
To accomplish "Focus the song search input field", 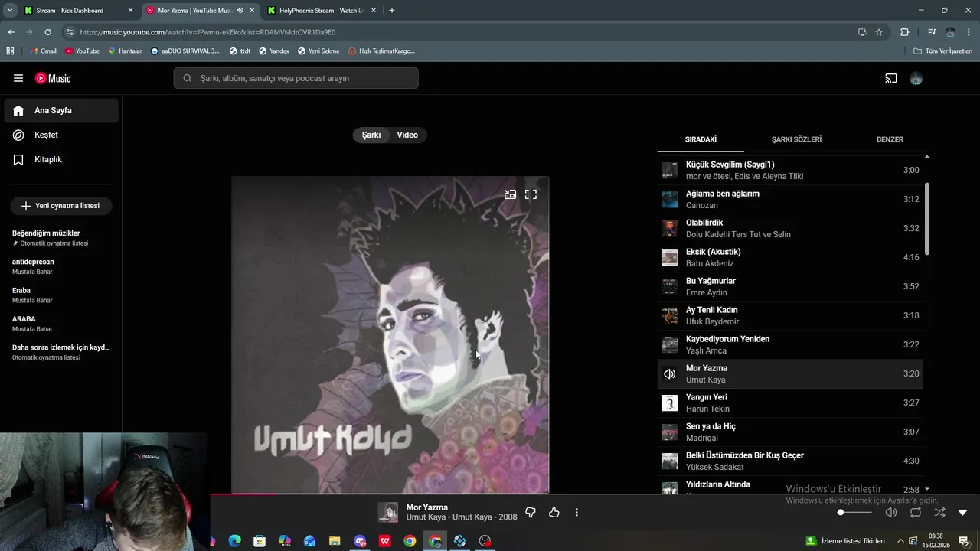I will [296, 78].
